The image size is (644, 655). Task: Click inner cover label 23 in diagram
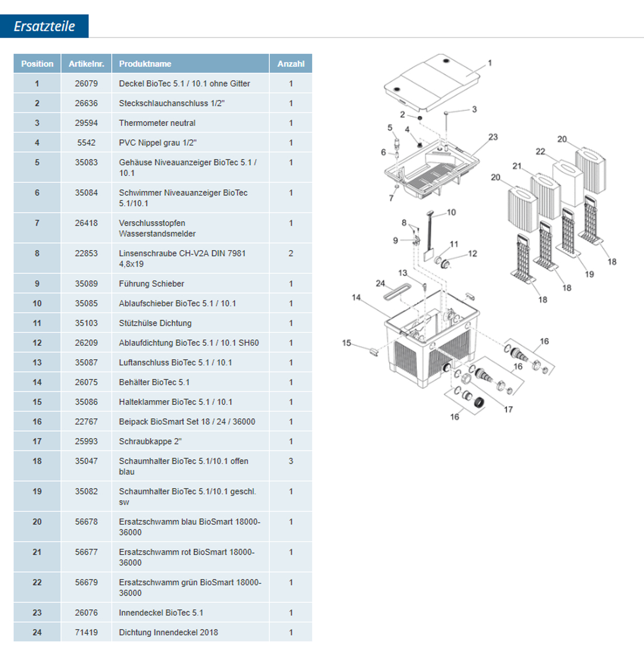(493, 137)
